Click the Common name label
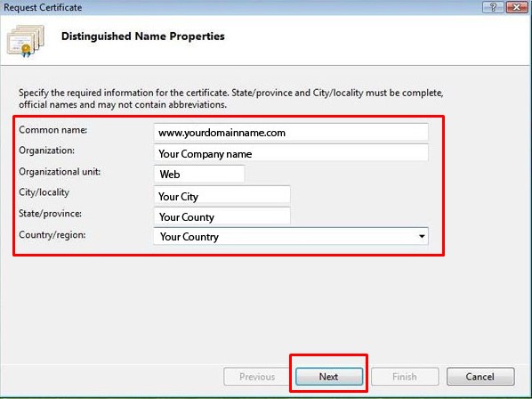Image resolution: width=532 pixels, height=399 pixels. coord(52,130)
